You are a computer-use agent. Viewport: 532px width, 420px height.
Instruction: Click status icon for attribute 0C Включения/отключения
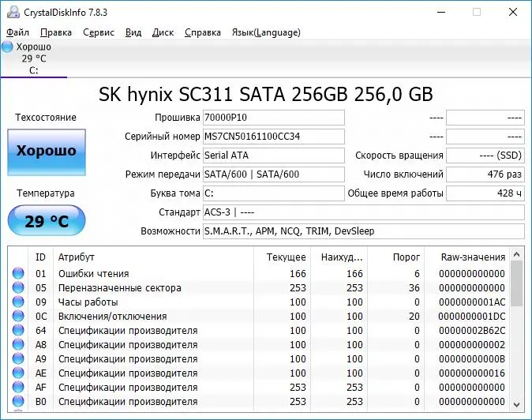[x=18, y=316]
